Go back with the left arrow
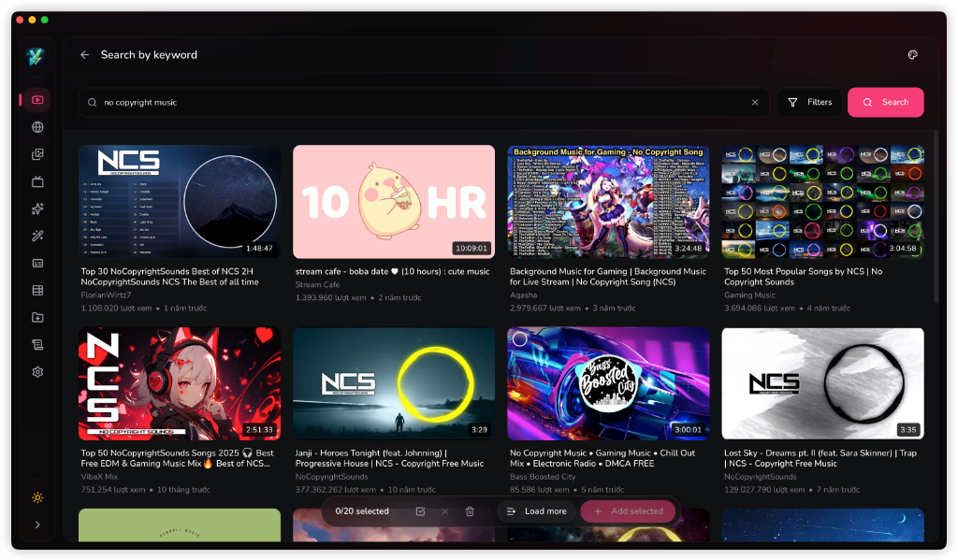 (84, 55)
